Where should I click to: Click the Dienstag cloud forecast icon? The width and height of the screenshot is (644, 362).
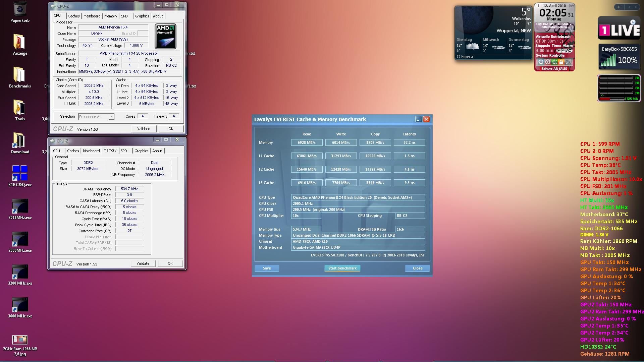472,47
